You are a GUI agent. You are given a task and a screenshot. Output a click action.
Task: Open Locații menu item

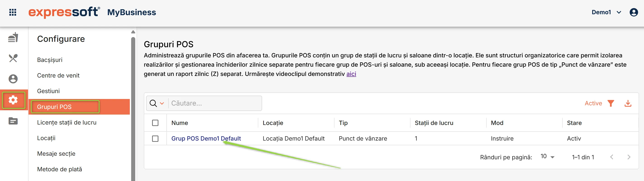[46, 138]
